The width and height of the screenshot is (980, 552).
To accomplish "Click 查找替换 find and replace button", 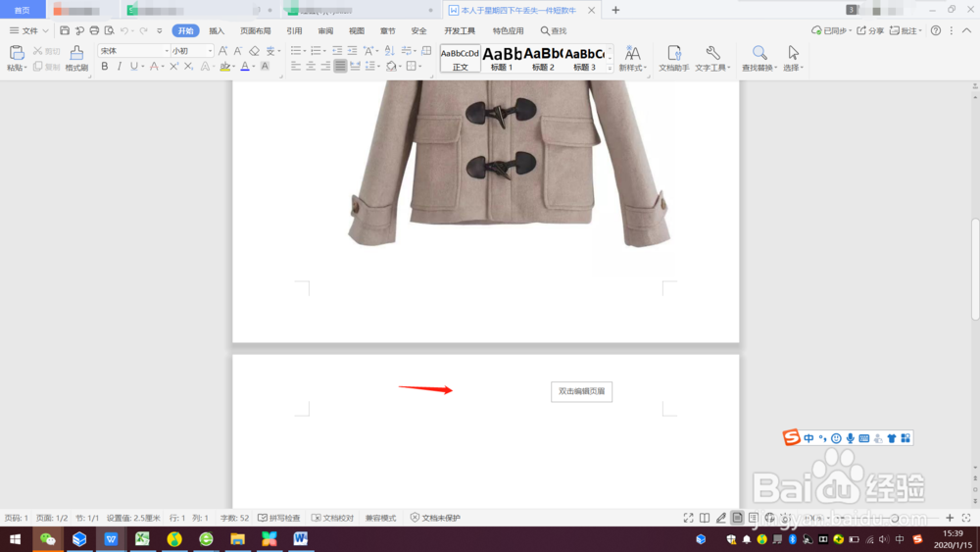I will (x=759, y=58).
